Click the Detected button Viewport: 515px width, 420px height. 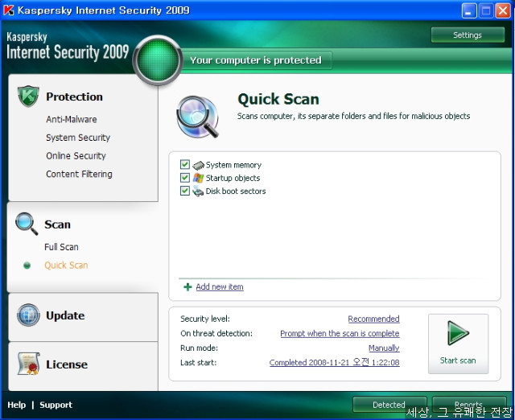click(389, 405)
